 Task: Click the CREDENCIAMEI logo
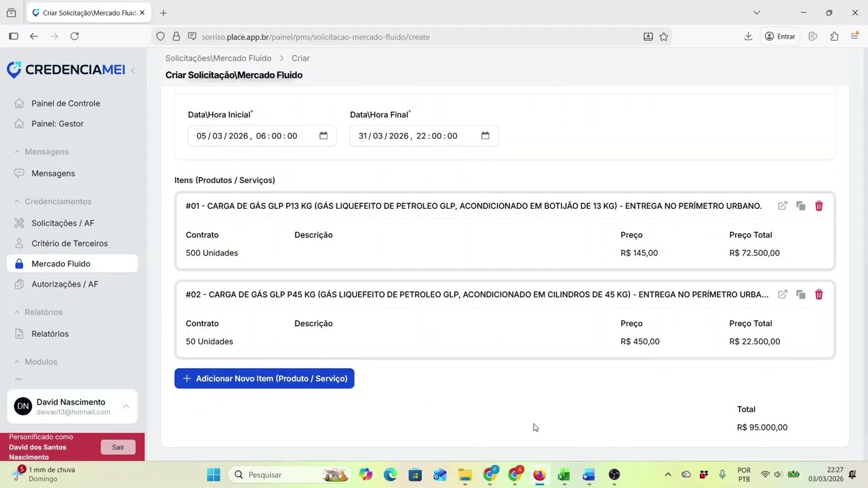[x=66, y=70]
